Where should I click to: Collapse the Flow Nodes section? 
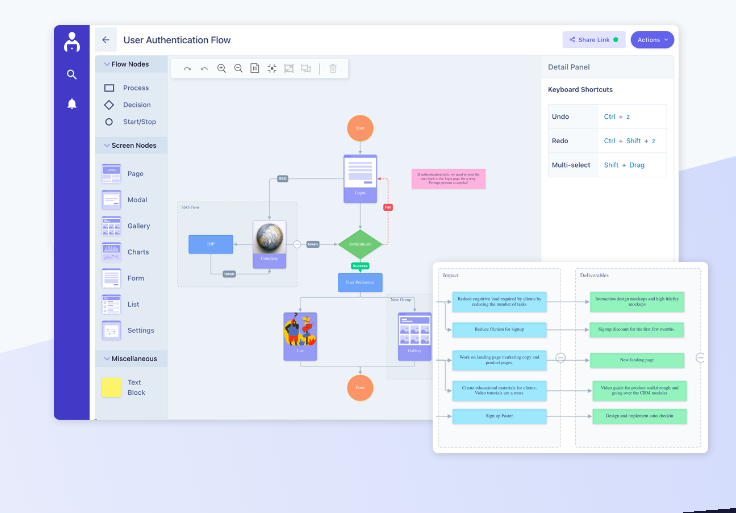(107, 64)
